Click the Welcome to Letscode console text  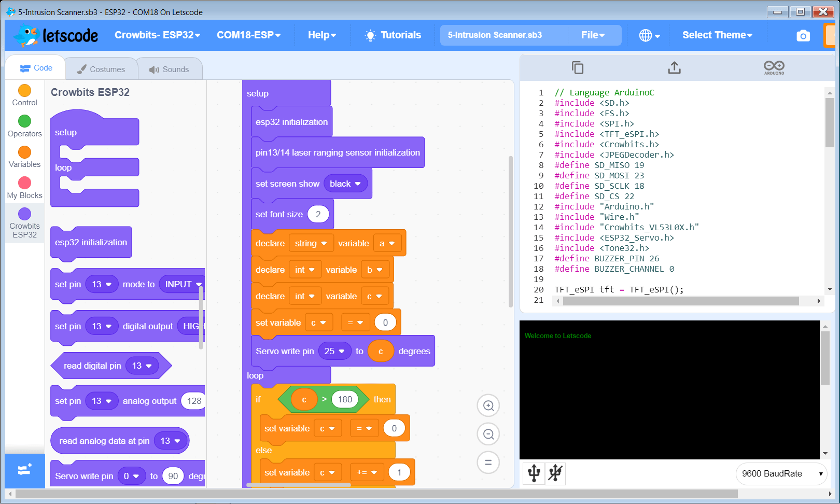coord(557,335)
